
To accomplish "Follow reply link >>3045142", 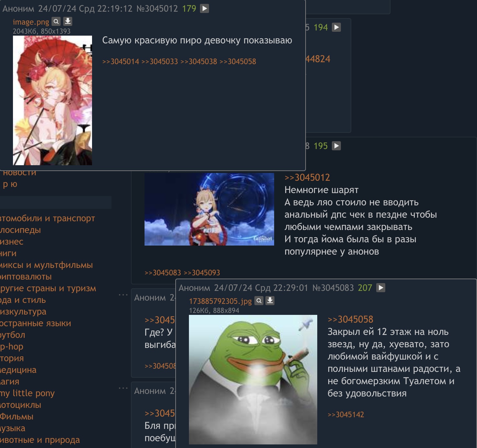I will [x=346, y=415].
